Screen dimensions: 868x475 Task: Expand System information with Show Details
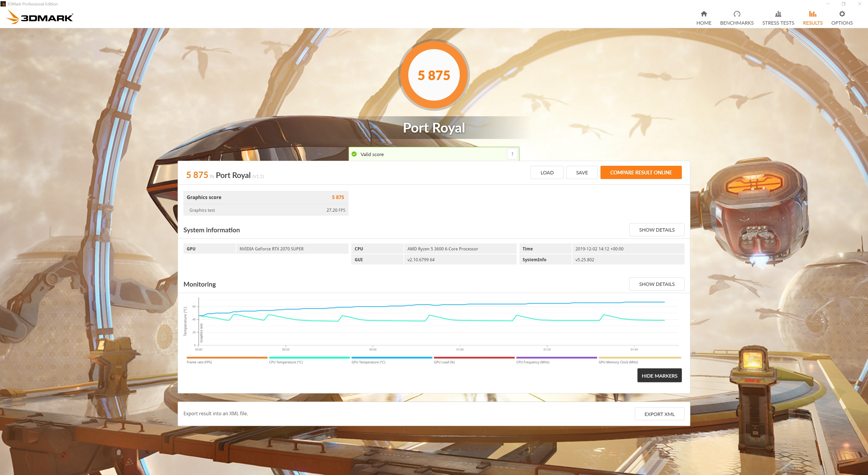656,230
